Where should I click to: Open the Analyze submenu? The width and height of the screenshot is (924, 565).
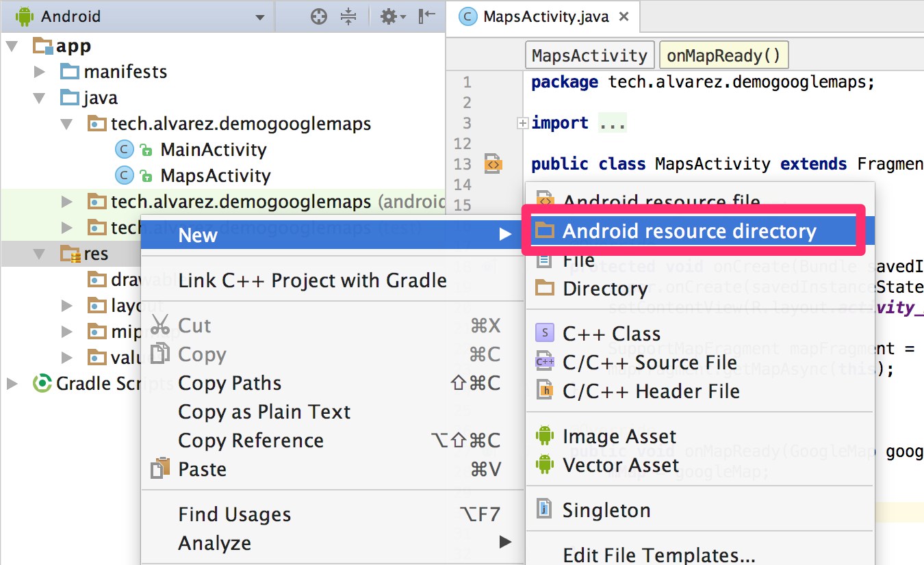(331, 543)
